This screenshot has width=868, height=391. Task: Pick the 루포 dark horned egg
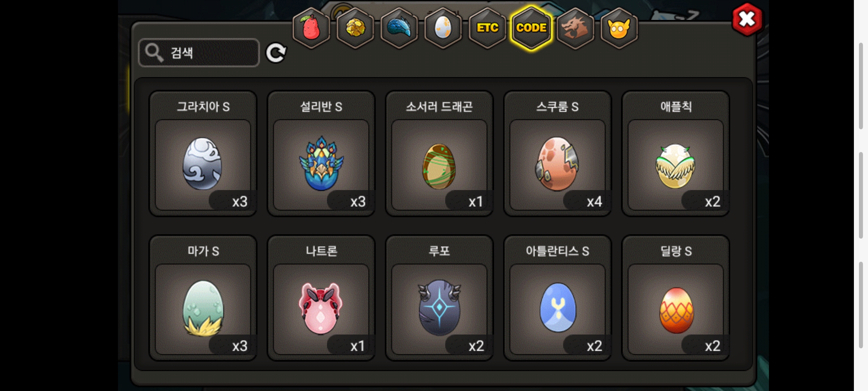click(x=439, y=298)
